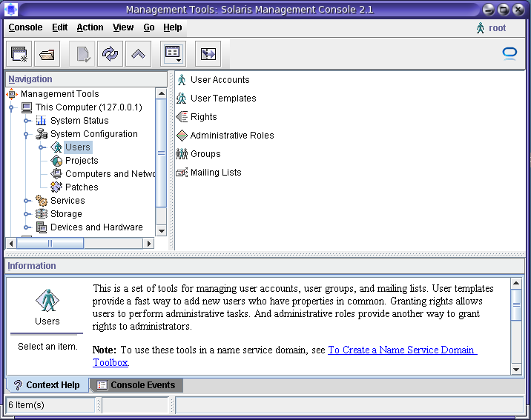531x420 pixels.
Task: Click Information pane scroll up arrow
Action: click(516, 284)
